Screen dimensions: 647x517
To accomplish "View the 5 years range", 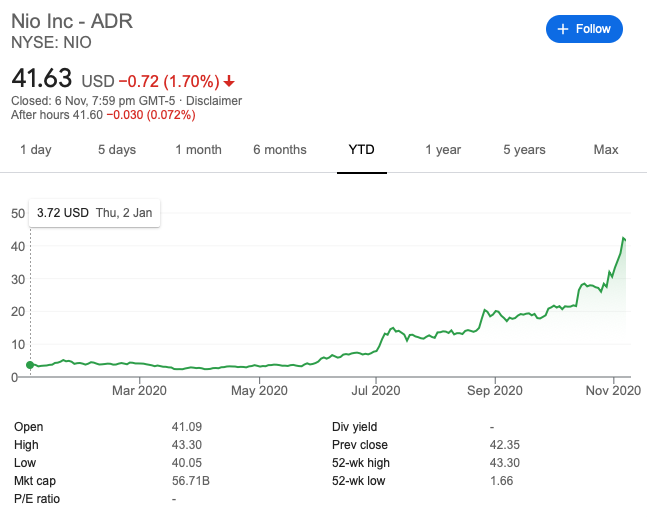I will click(524, 149).
